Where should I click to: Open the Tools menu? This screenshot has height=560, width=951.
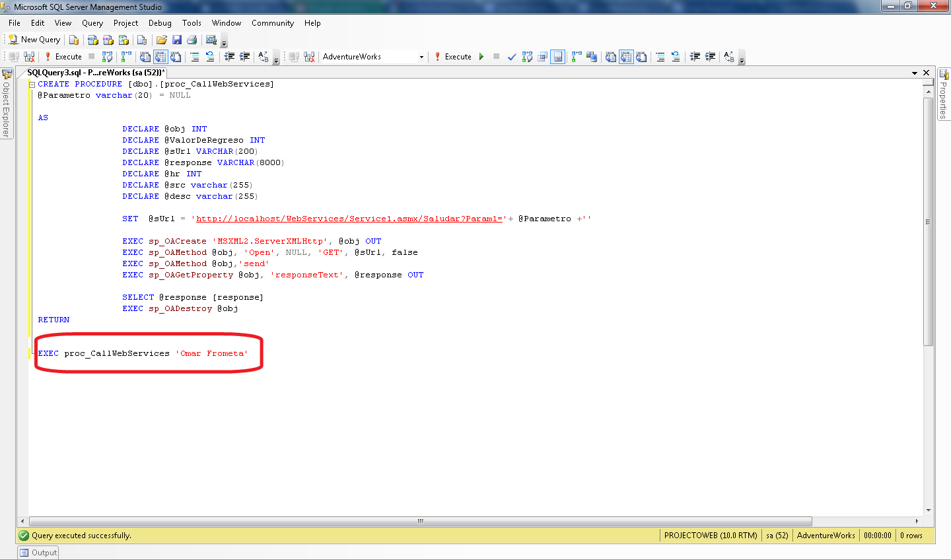pos(192,23)
